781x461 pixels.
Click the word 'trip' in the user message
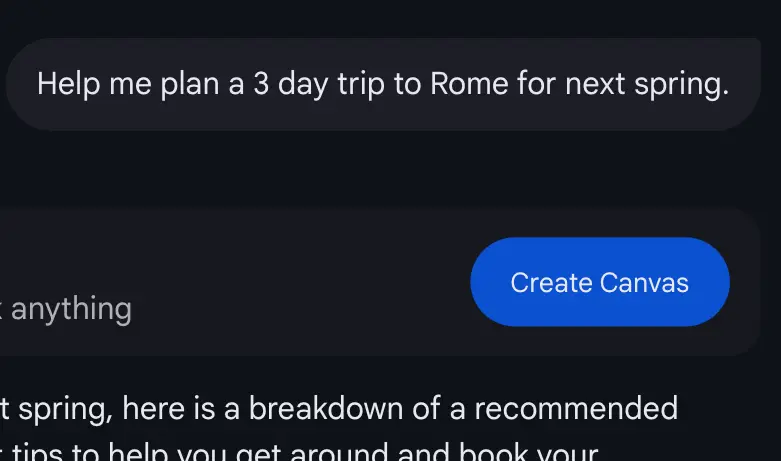(x=361, y=84)
